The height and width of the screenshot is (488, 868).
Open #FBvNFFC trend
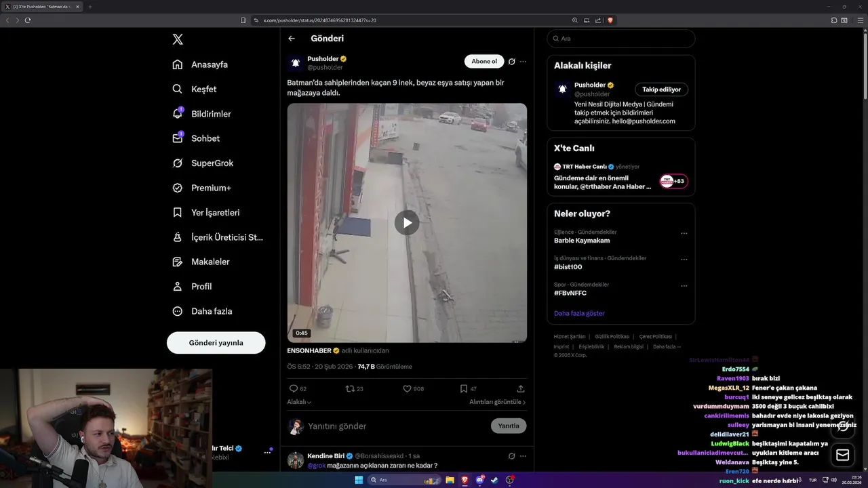click(x=570, y=293)
